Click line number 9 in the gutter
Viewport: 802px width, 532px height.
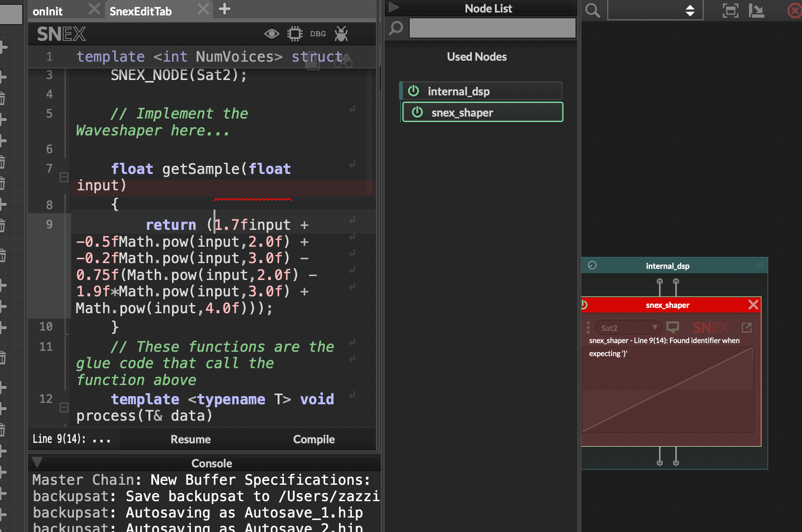pyautogui.click(x=49, y=224)
